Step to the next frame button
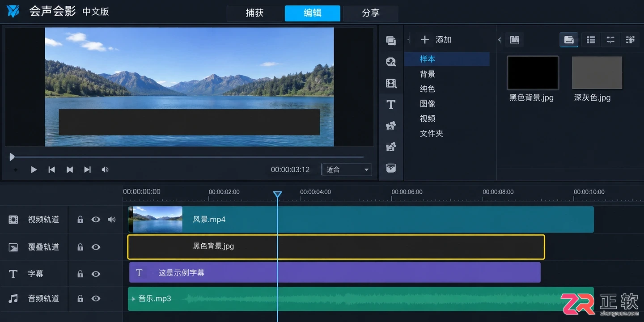644x322 pixels. coord(87,169)
